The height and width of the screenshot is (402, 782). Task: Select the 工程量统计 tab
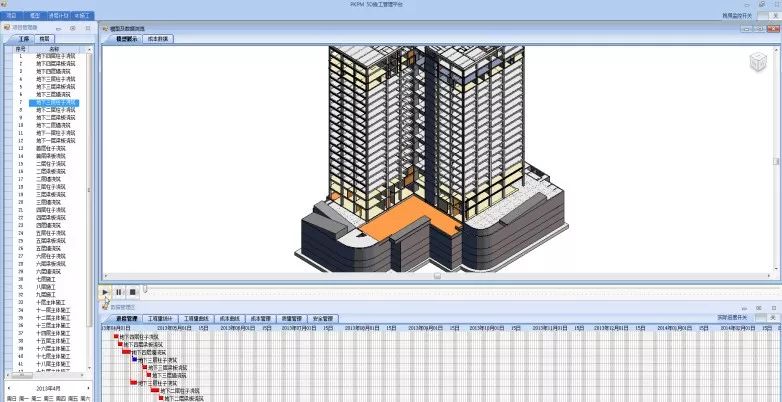pyautogui.click(x=160, y=318)
